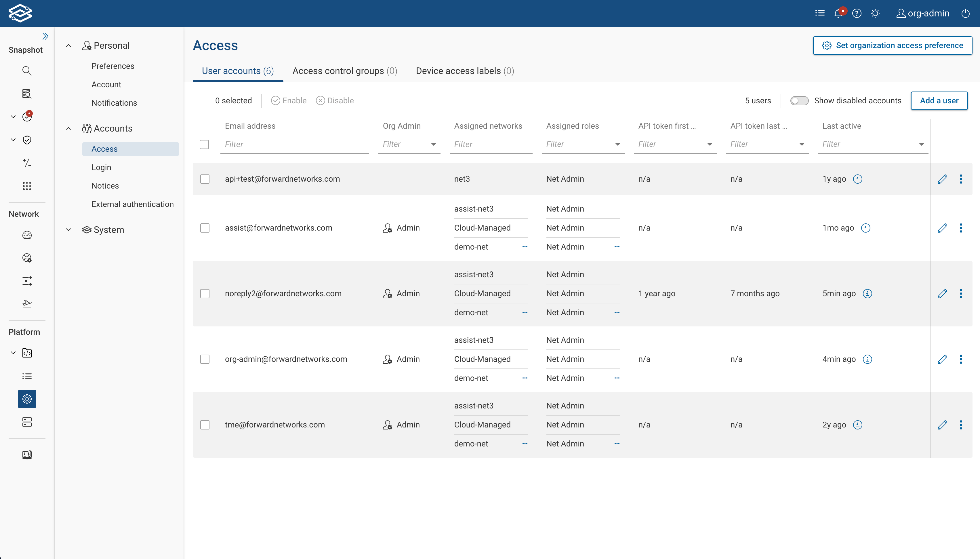Image resolution: width=980 pixels, height=559 pixels.
Task: Open the plus/minus diff icon
Action: point(27,163)
